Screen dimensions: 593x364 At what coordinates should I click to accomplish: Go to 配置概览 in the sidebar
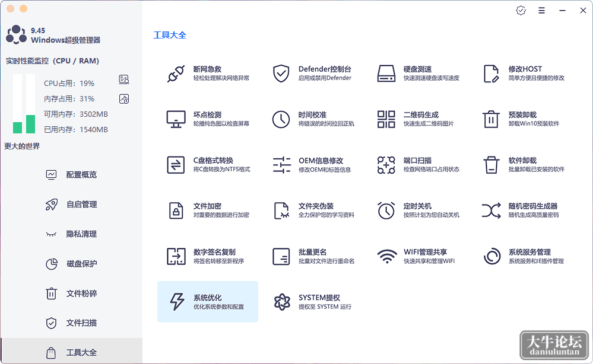72,174
